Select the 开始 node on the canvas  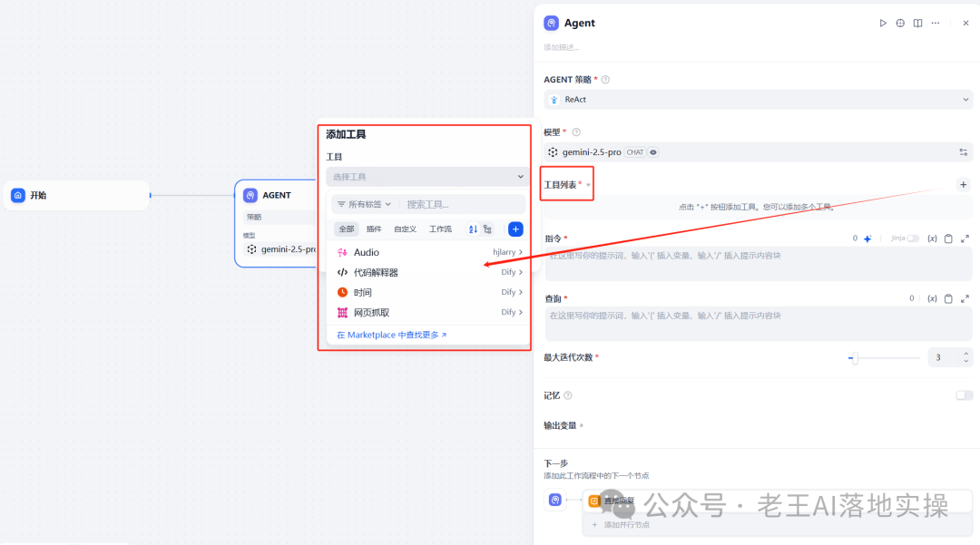[77, 195]
